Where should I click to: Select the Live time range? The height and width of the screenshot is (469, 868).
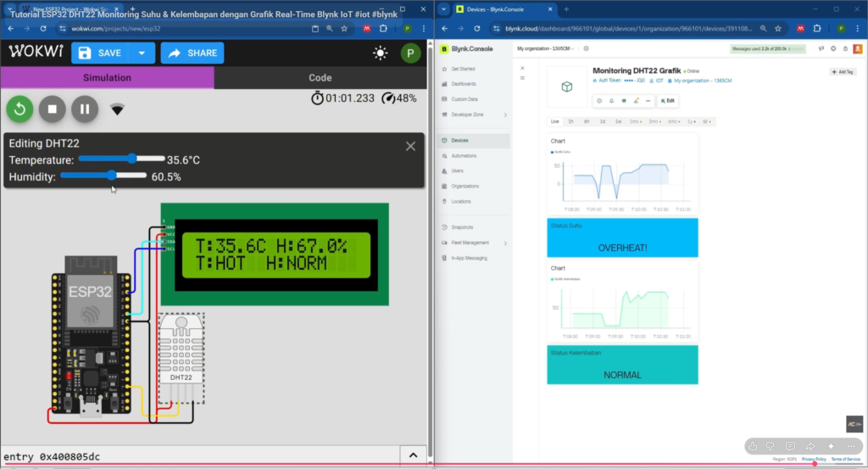click(x=554, y=121)
